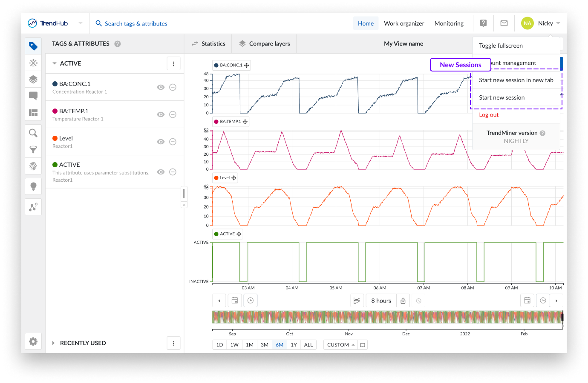Select Start new session in new tab
The image size is (588, 383).
coord(516,80)
